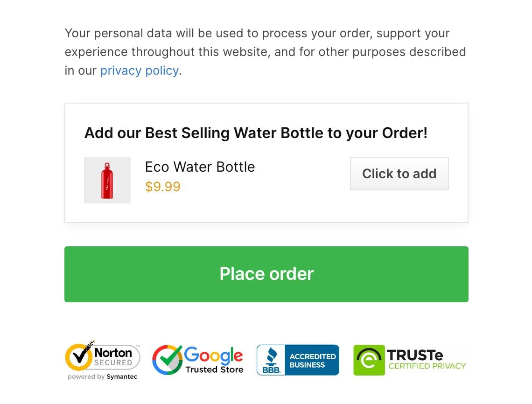Add the Eco Water Bottle via Click to add
Screen dimensions: 532x404
coord(399,174)
